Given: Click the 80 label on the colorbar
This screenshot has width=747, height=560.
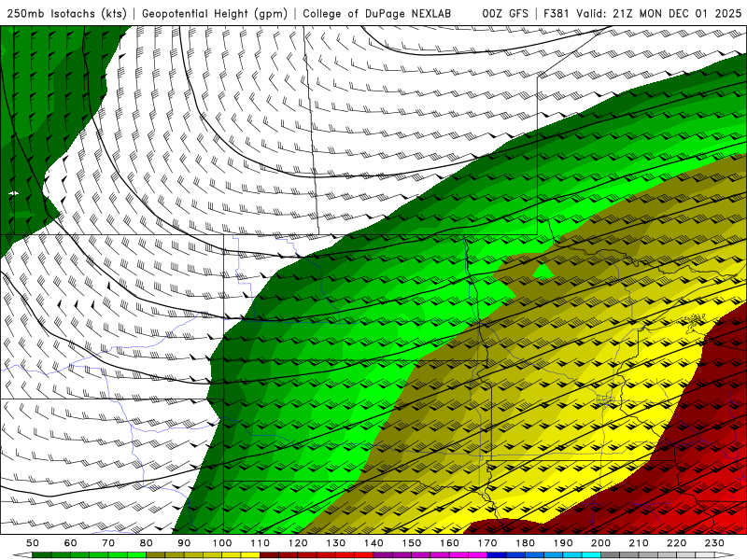Looking at the screenshot, I should [x=147, y=543].
